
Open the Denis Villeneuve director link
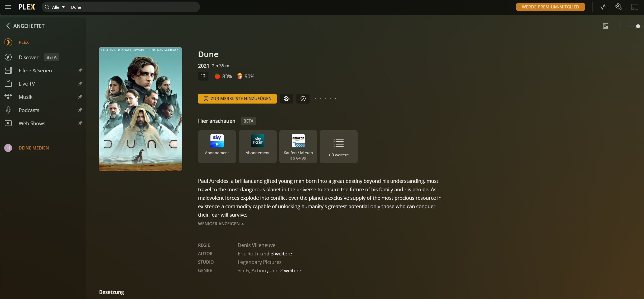[256, 245]
